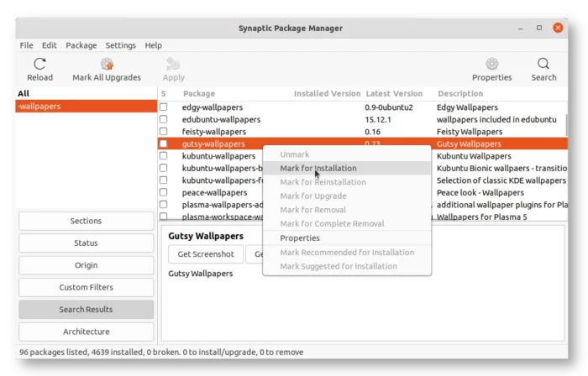Toggle the peace-wallpapers status checkbox
The width and height of the screenshot is (588, 376).
pyautogui.click(x=164, y=192)
